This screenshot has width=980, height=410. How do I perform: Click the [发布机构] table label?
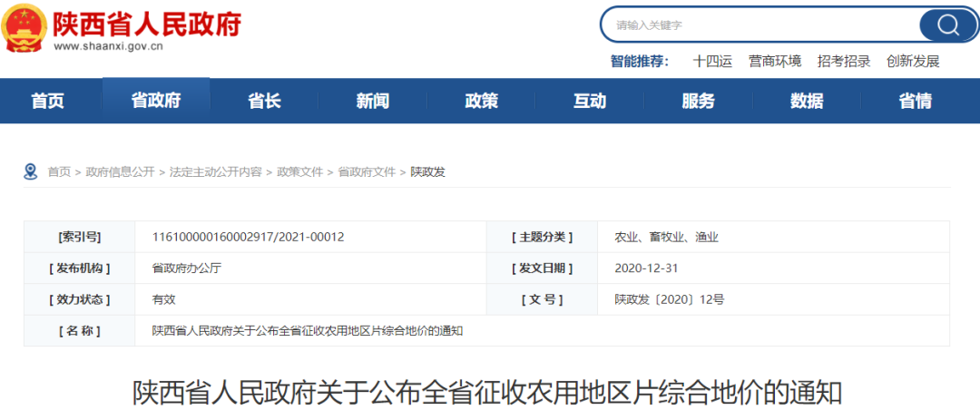[79, 268]
